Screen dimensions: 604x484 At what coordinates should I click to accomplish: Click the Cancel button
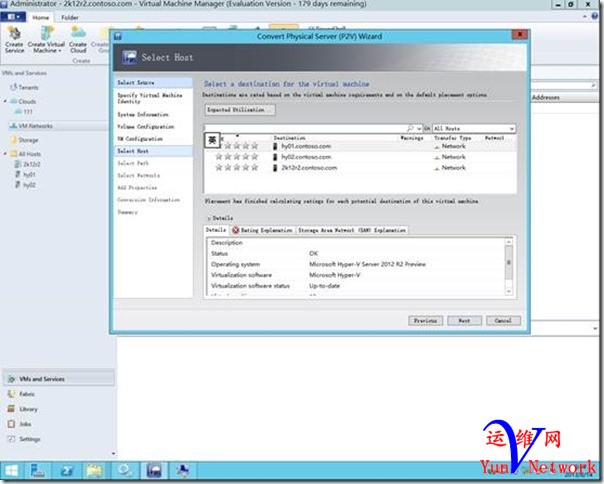point(503,321)
